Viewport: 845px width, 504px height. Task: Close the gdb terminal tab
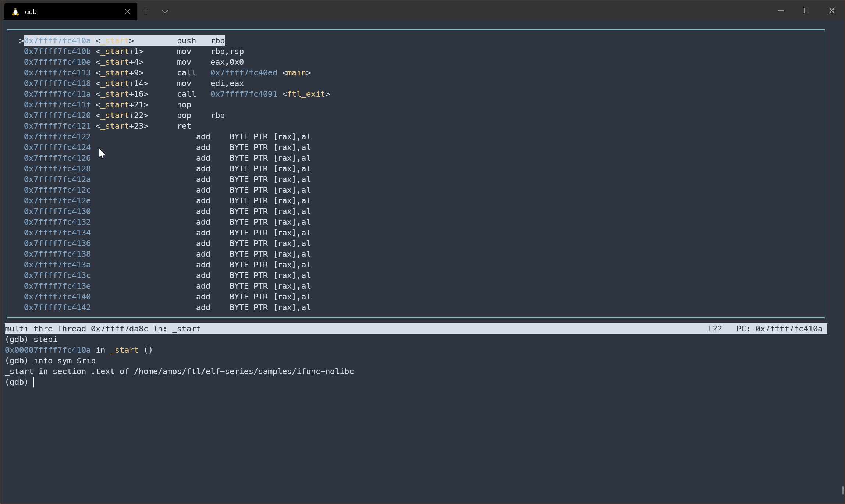(x=127, y=12)
